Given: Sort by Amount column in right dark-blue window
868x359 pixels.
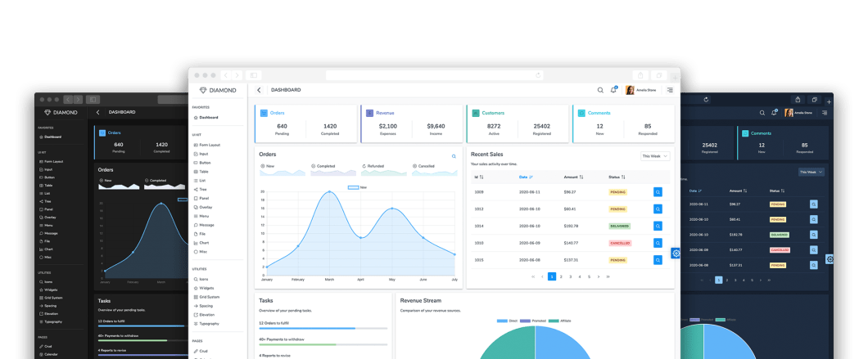Looking at the screenshot, I should [x=739, y=191].
